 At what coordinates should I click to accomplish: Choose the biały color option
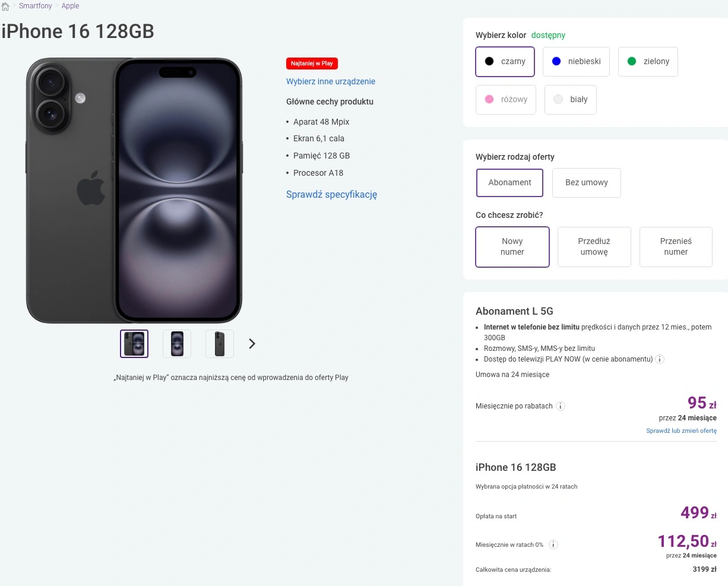point(570,99)
